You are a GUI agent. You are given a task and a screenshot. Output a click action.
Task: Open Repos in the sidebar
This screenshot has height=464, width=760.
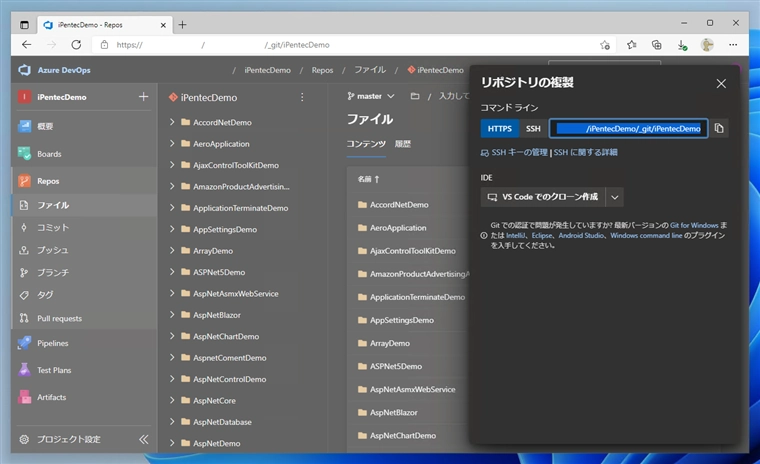point(48,181)
